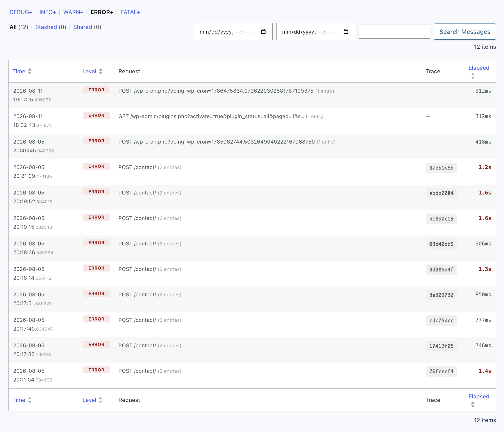Open POST /contact/ request at 20:21:09
Image resolution: width=504 pixels, height=432 pixels.
137,167
